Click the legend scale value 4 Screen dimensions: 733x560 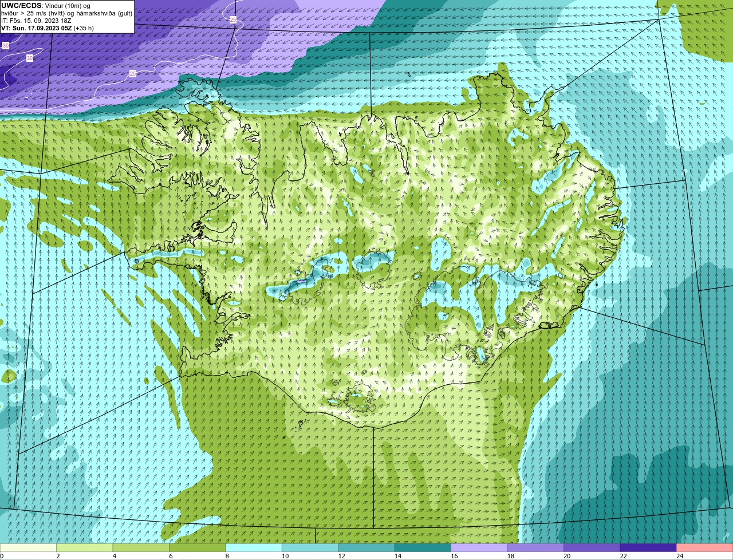click(114, 556)
